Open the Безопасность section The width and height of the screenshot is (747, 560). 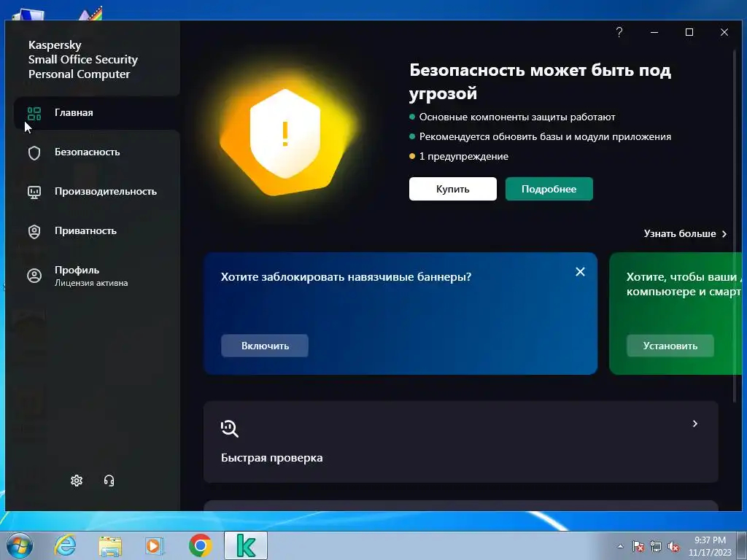(97, 152)
